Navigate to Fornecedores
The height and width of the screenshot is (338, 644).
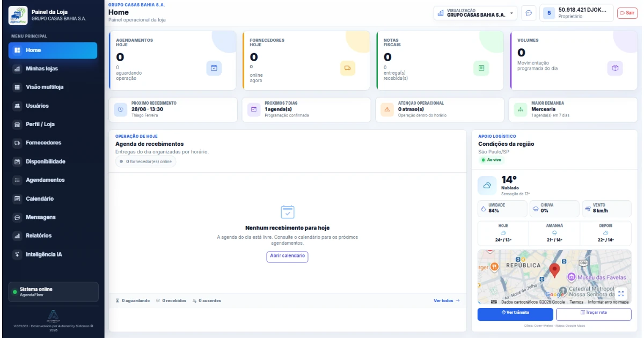[53, 143]
